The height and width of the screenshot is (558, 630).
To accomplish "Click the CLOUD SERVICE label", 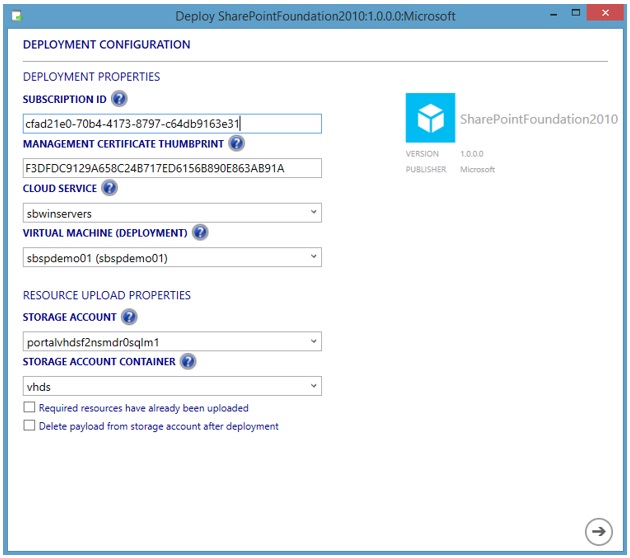I will point(59,188).
